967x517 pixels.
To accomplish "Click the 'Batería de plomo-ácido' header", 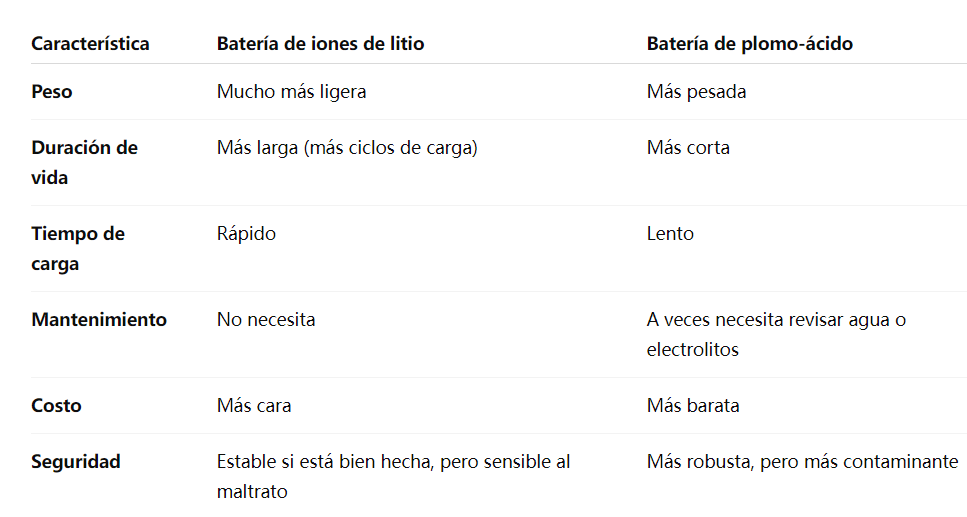I will [x=749, y=44].
